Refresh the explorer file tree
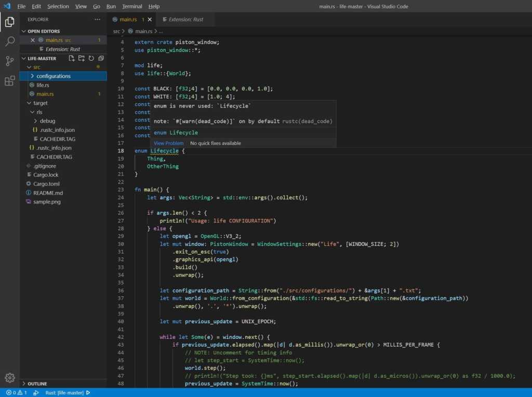 coord(91,58)
